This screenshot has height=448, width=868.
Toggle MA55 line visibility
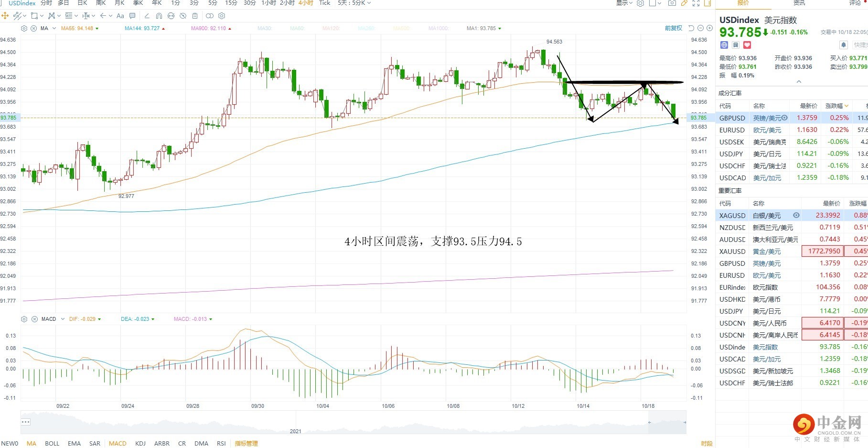coord(80,28)
